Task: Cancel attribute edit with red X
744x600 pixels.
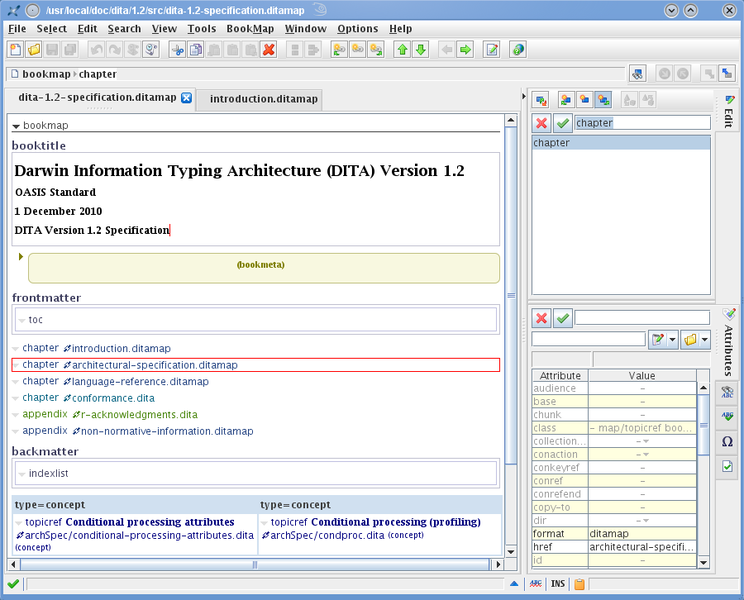Action: (541, 318)
